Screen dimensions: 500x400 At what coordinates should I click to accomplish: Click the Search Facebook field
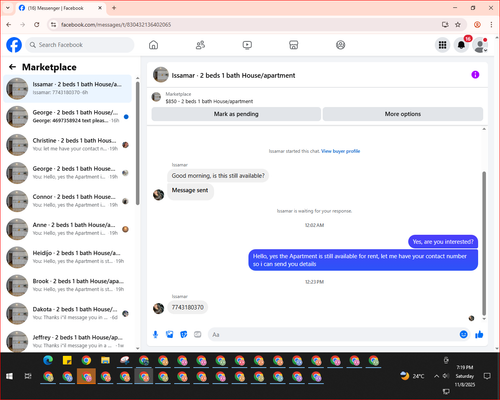tap(80, 45)
